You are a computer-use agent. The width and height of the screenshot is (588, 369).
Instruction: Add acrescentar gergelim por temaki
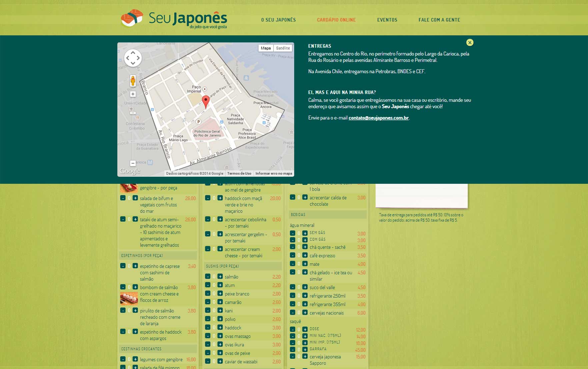point(220,234)
